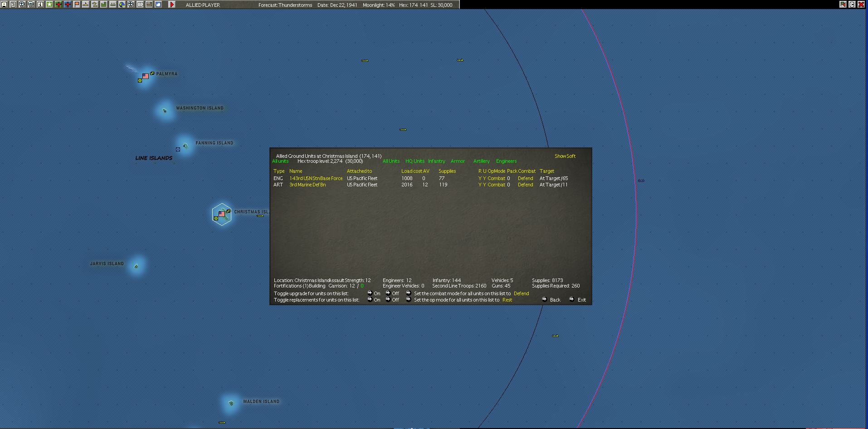Open the OP operations report icon
Viewport: 868px width, 429px height.
click(140, 5)
